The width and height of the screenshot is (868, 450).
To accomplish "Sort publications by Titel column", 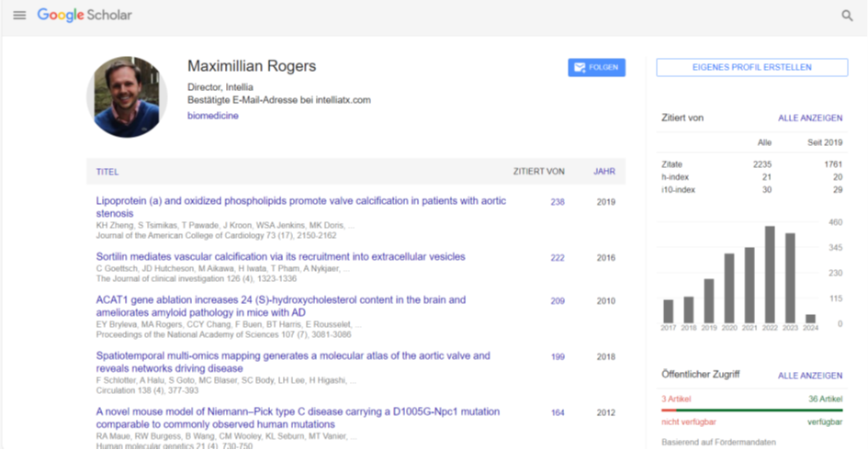I will tap(107, 172).
